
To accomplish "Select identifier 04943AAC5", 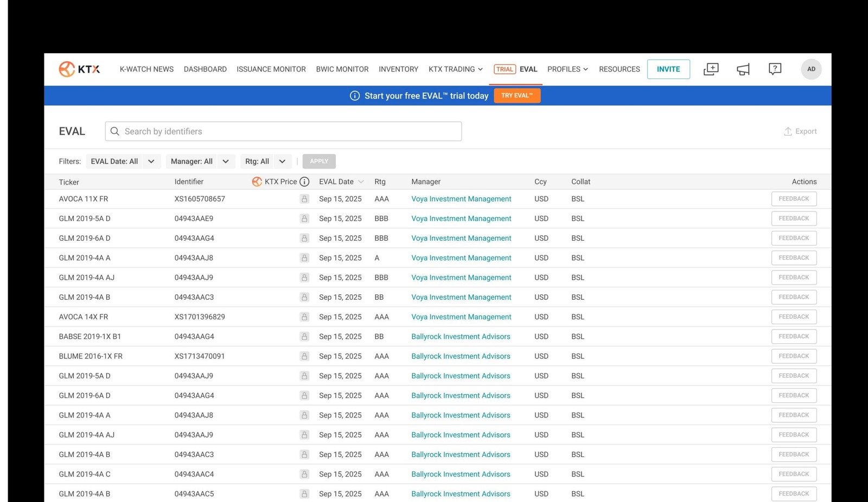I will click(194, 494).
